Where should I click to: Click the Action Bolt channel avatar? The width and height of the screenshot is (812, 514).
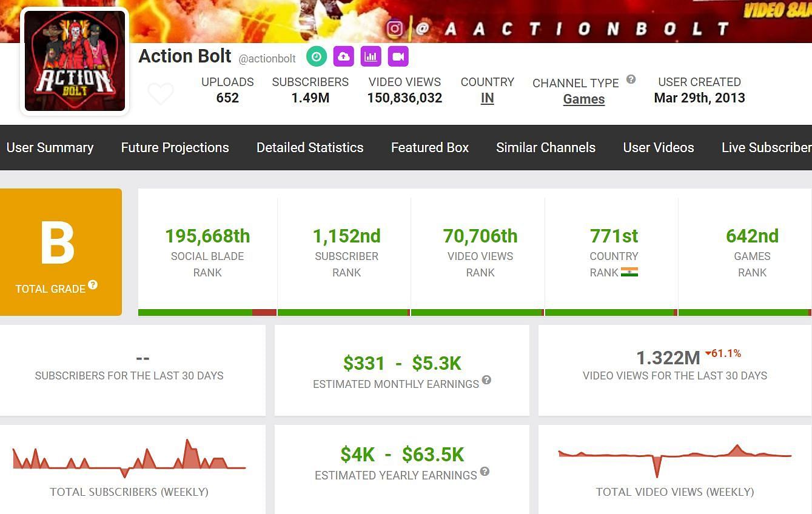click(x=75, y=61)
